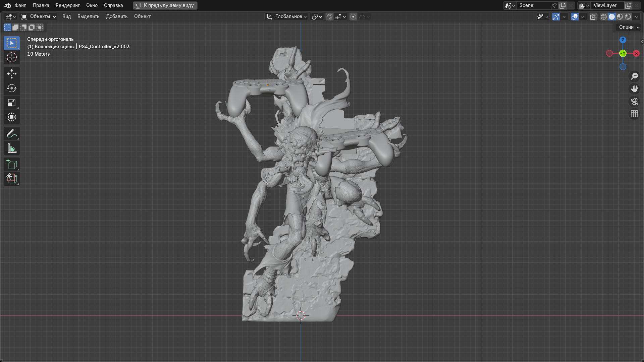The width and height of the screenshot is (644, 362).
Task: Toggle X-ray mode
Action: 593,17
